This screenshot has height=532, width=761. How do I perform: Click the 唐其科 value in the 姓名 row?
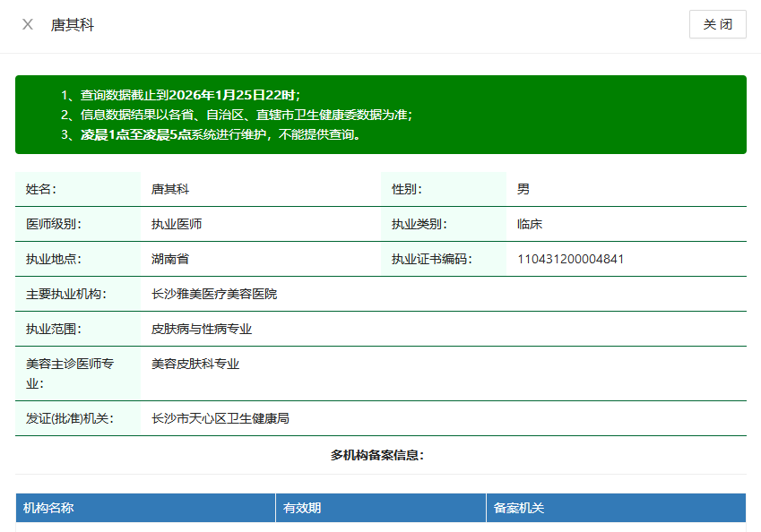pyautogui.click(x=170, y=189)
